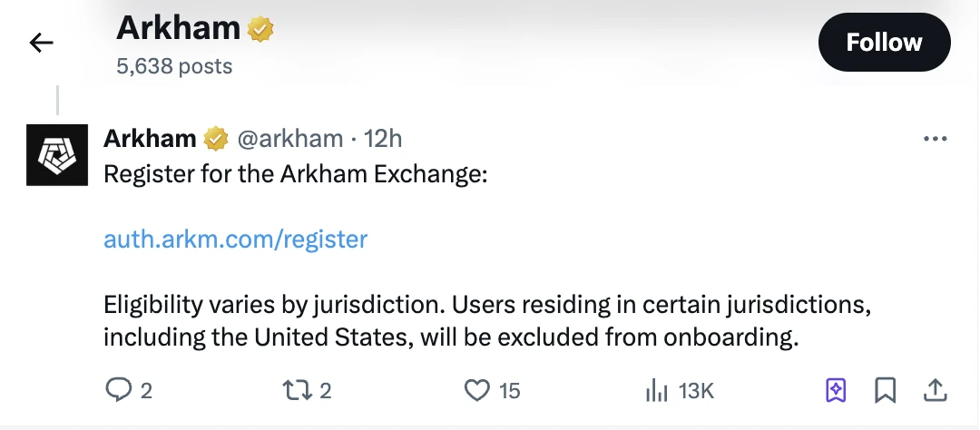The image size is (980, 430).
Task: Click the purple sparkle bookmark icon
Action: [836, 390]
